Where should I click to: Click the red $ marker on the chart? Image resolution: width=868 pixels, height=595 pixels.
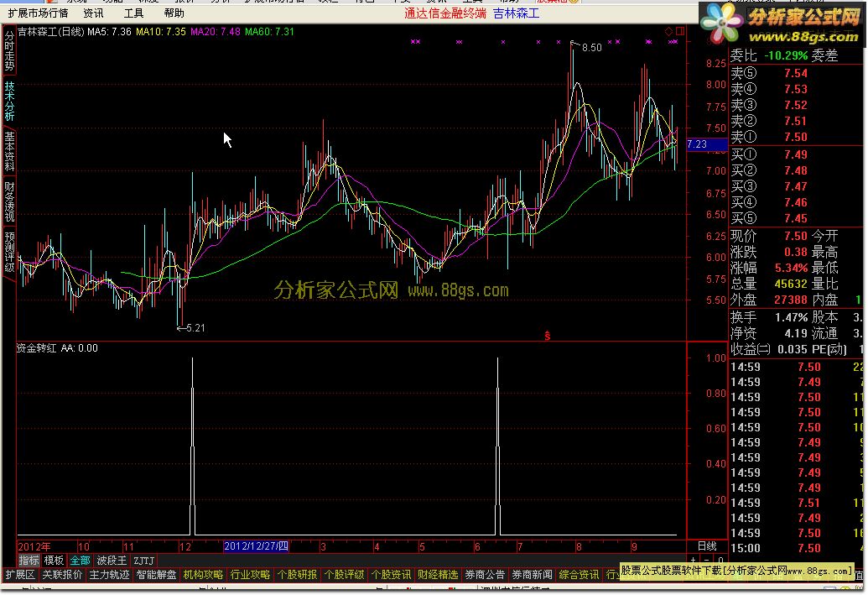point(547,336)
